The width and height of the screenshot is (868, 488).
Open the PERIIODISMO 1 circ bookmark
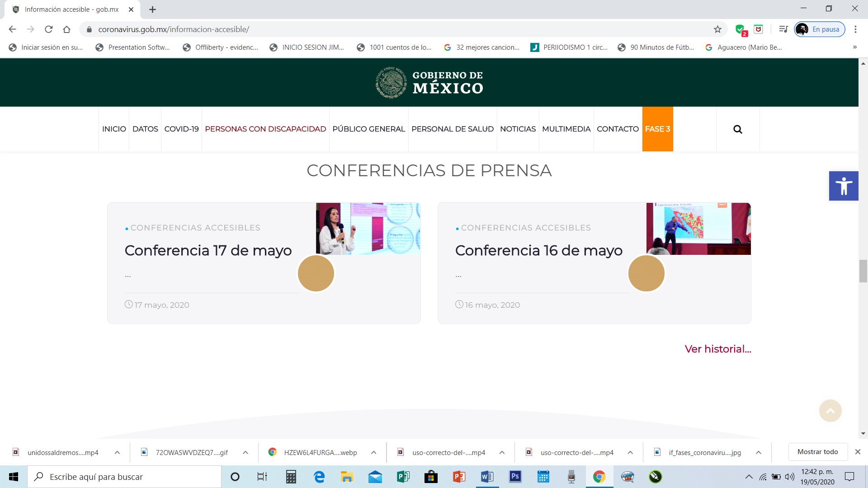tap(569, 47)
